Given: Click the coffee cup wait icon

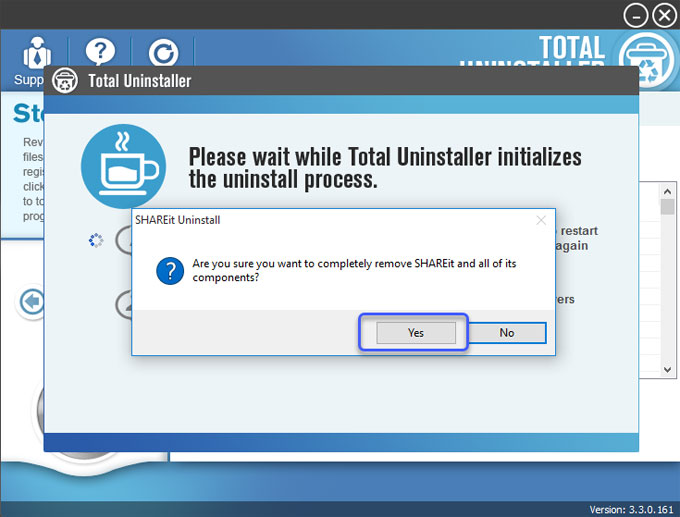Looking at the screenshot, I should pyautogui.click(x=124, y=167).
